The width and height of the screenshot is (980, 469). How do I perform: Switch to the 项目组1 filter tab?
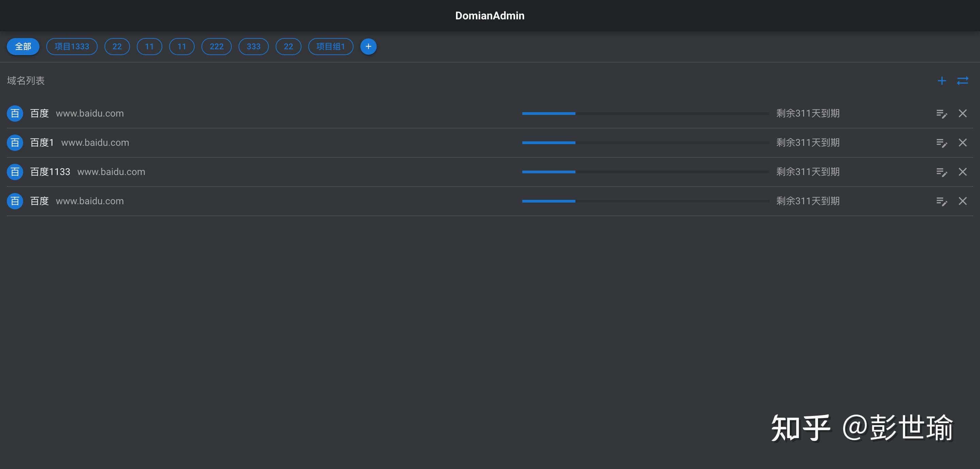click(x=331, y=46)
